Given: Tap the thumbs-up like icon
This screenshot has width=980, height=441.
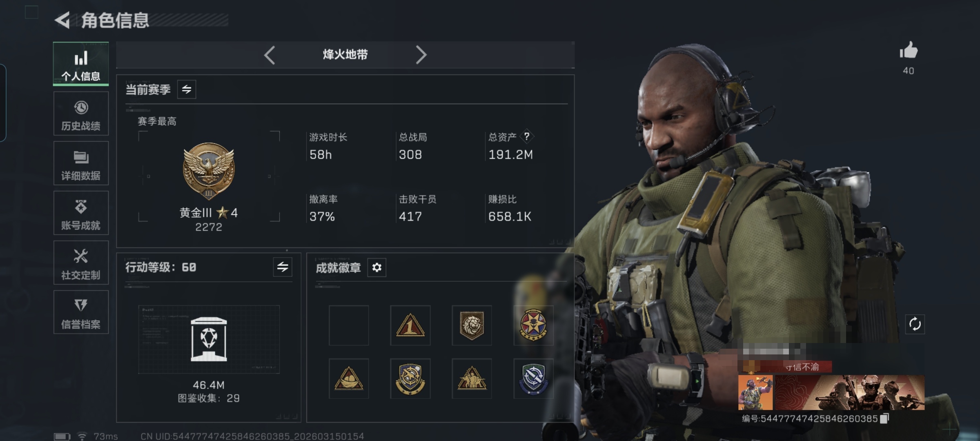Looking at the screenshot, I should click(x=909, y=51).
